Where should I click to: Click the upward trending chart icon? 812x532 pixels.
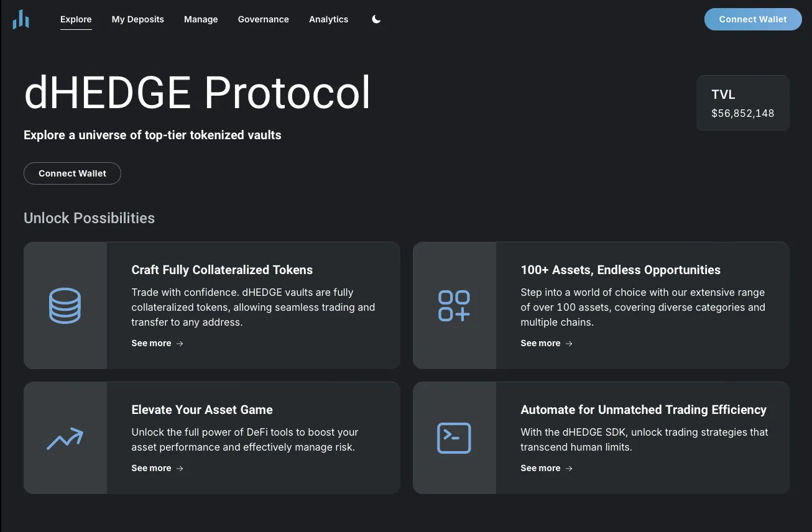(65, 439)
